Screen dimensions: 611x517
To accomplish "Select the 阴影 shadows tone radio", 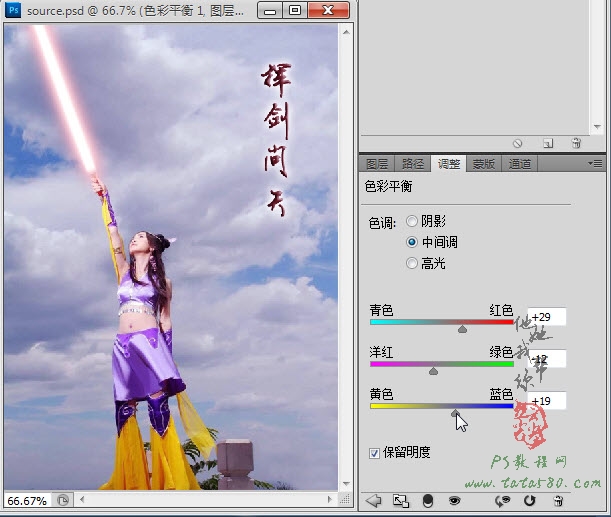I will coord(411,221).
